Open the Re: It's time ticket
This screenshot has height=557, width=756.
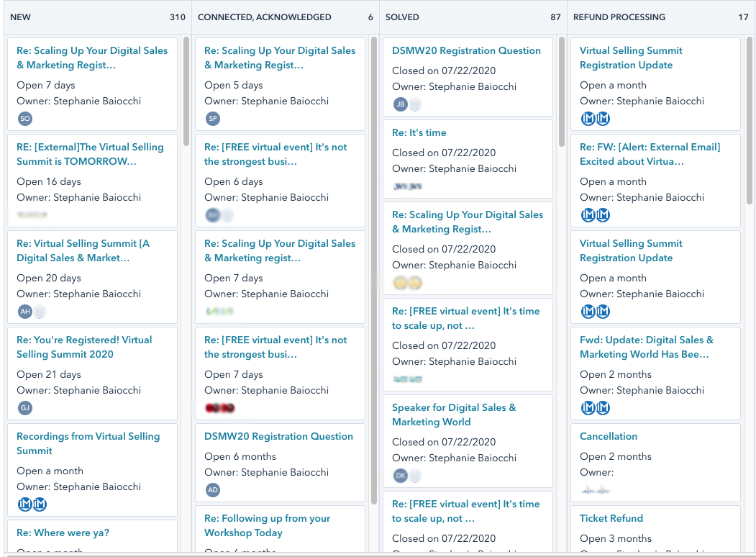point(419,132)
